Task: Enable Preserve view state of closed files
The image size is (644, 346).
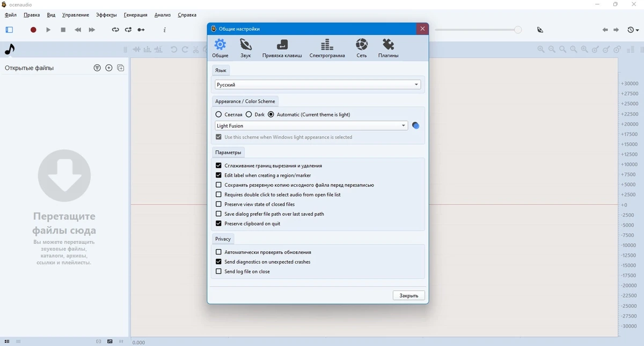Action: click(x=218, y=204)
